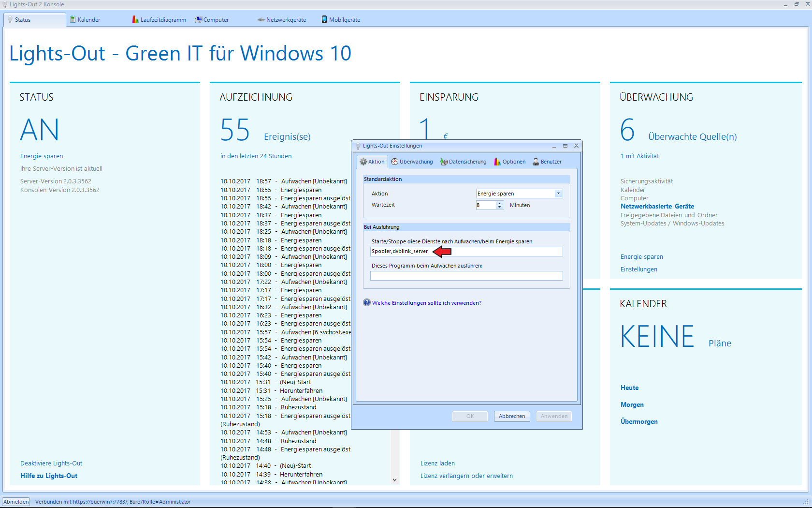
Task: Click the Benutzer person icon in dialog
Action: [x=536, y=162]
